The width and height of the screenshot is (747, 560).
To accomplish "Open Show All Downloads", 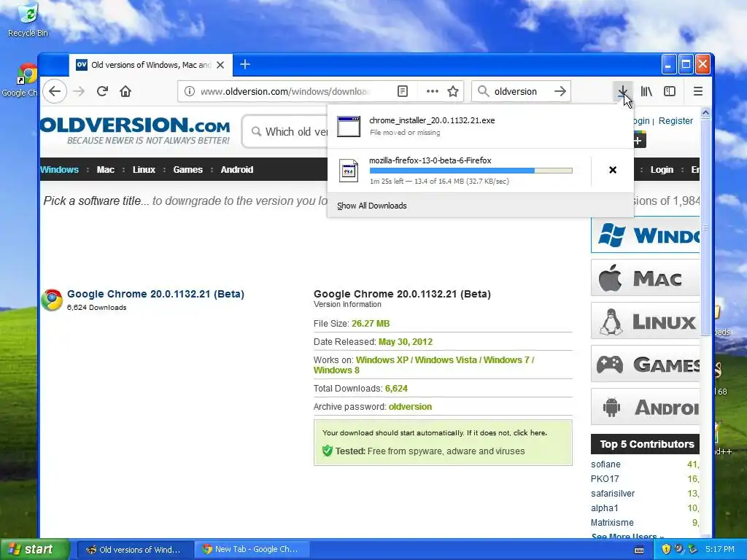I will click(372, 206).
